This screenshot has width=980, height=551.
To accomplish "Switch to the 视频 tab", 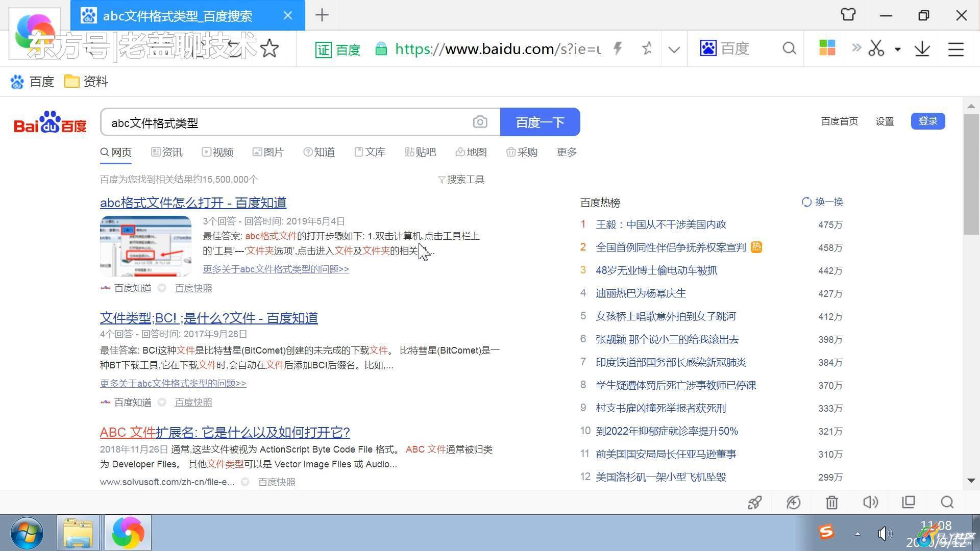I will [217, 152].
